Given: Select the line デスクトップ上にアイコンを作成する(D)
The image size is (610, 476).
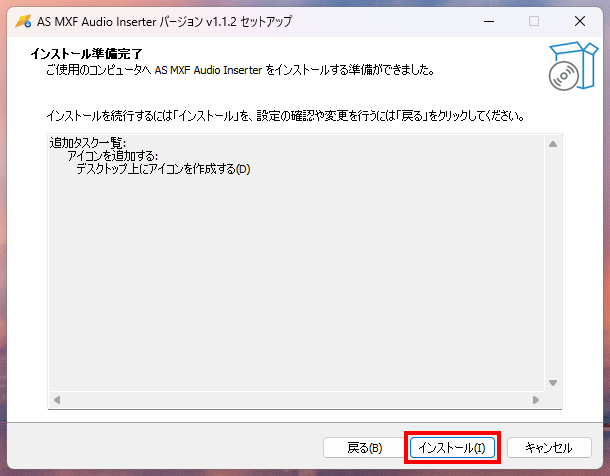Looking at the screenshot, I should [163, 169].
